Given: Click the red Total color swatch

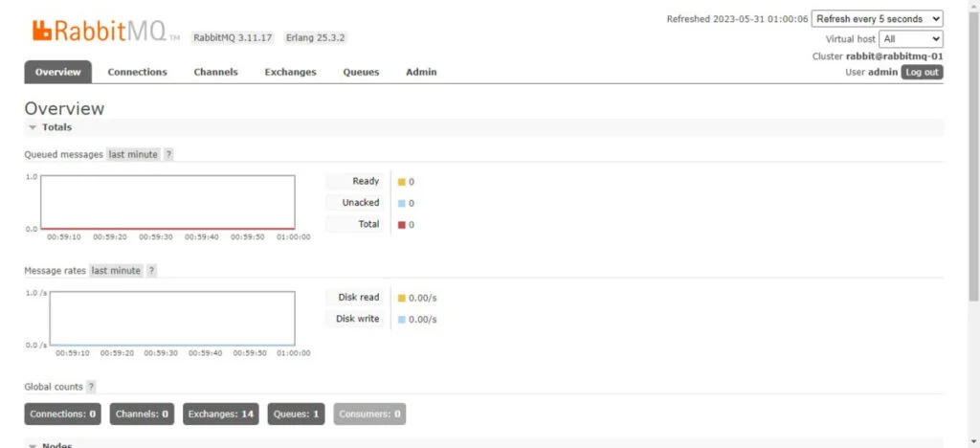Looking at the screenshot, I should pyautogui.click(x=402, y=225).
